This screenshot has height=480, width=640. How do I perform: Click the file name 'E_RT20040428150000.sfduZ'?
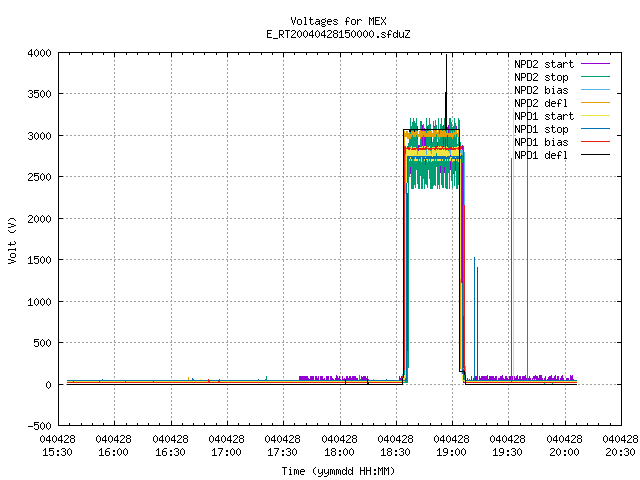coord(338,34)
